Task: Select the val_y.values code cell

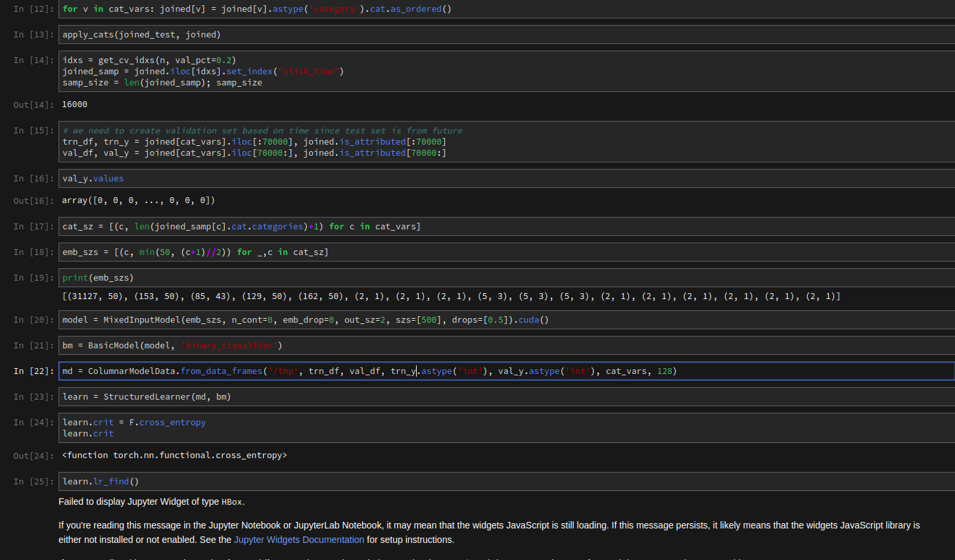Action: (506, 179)
